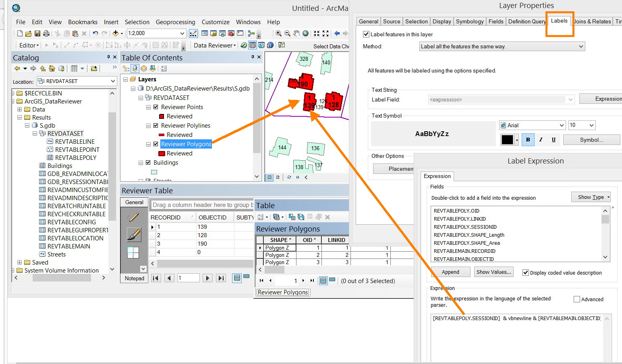The height and width of the screenshot is (364, 622).
Task: Toggle the Buildings layer visibility checkbox
Action: (x=148, y=163)
